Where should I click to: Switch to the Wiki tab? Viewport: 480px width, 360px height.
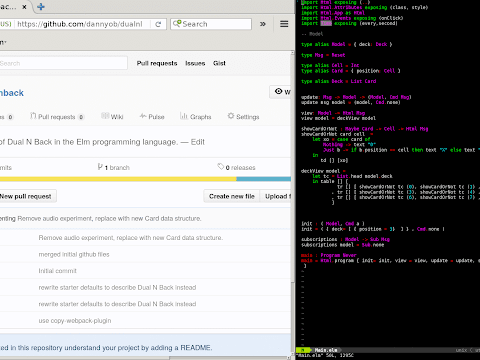(112, 117)
